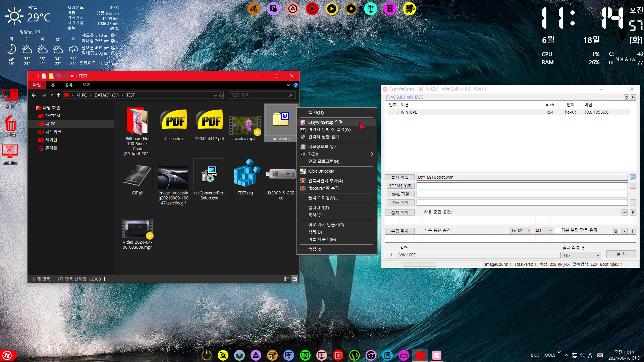Click the F button in boot location row

633,231
